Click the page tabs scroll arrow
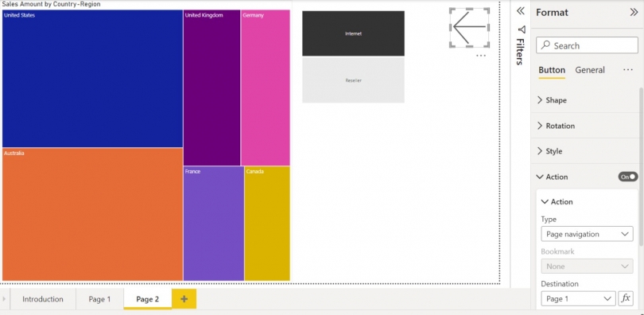The width and height of the screenshot is (644, 315). pos(4,299)
